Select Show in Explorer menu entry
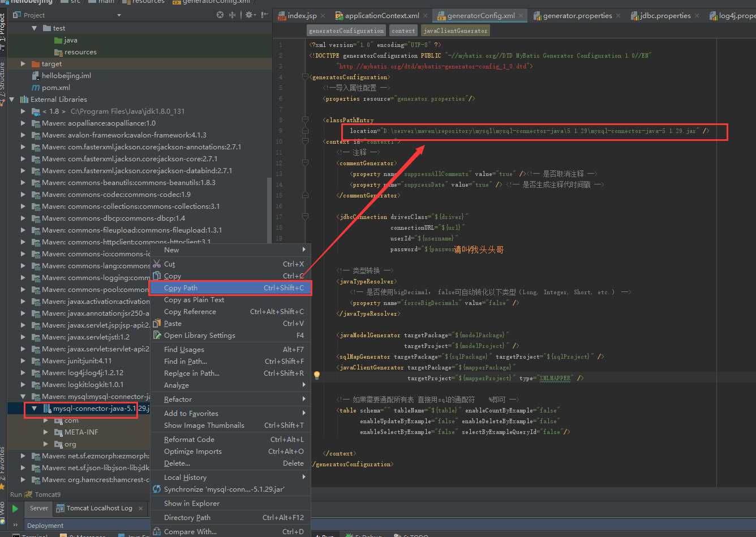The height and width of the screenshot is (537, 756). coord(230,503)
